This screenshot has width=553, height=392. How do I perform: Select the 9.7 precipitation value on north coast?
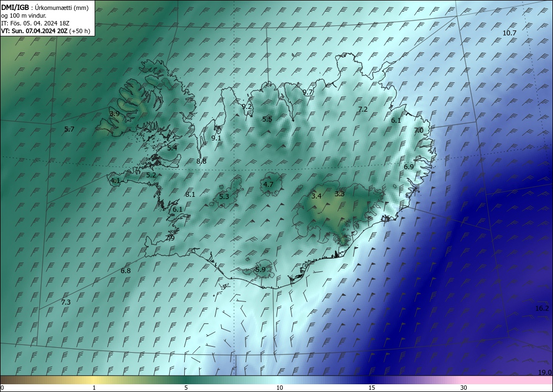308,92
